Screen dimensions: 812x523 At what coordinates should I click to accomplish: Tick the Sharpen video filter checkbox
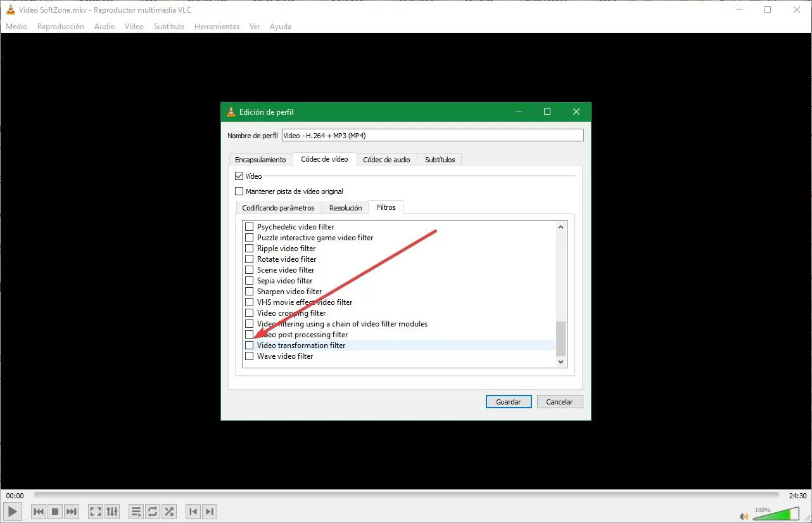click(x=250, y=292)
